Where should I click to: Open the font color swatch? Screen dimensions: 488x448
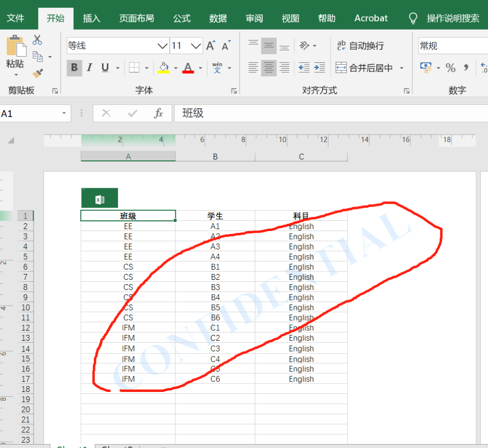(188, 68)
